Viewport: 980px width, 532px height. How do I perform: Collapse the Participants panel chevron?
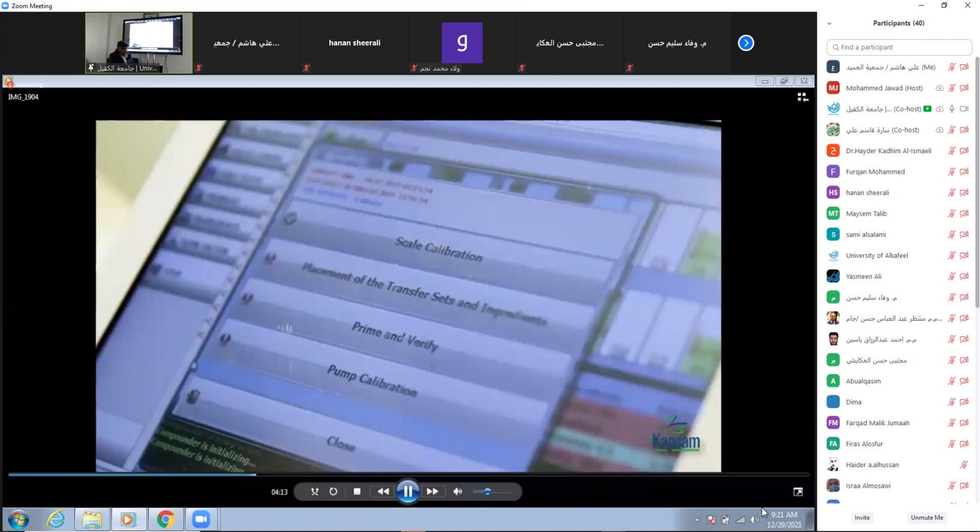tap(829, 23)
